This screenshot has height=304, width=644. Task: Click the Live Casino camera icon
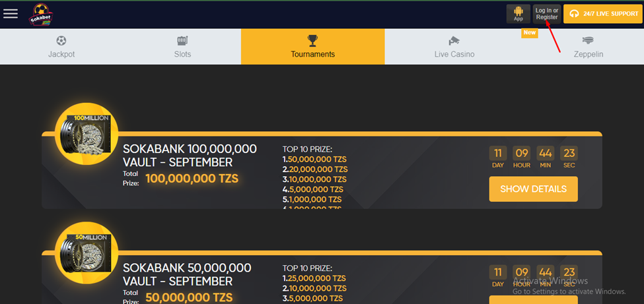(454, 41)
